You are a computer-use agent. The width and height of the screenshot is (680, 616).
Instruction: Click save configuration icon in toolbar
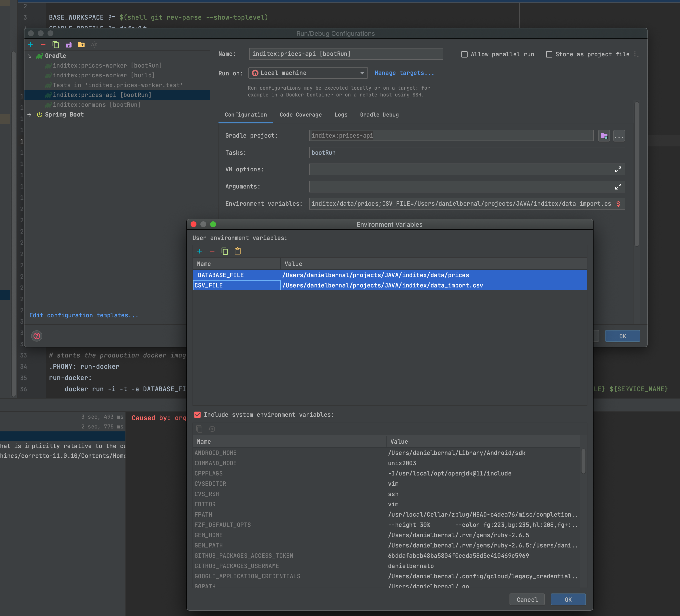pyautogui.click(x=69, y=45)
